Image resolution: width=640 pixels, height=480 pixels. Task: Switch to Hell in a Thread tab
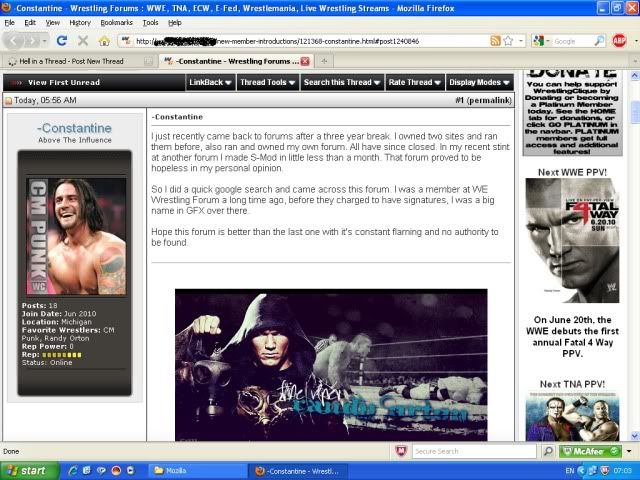click(x=80, y=61)
